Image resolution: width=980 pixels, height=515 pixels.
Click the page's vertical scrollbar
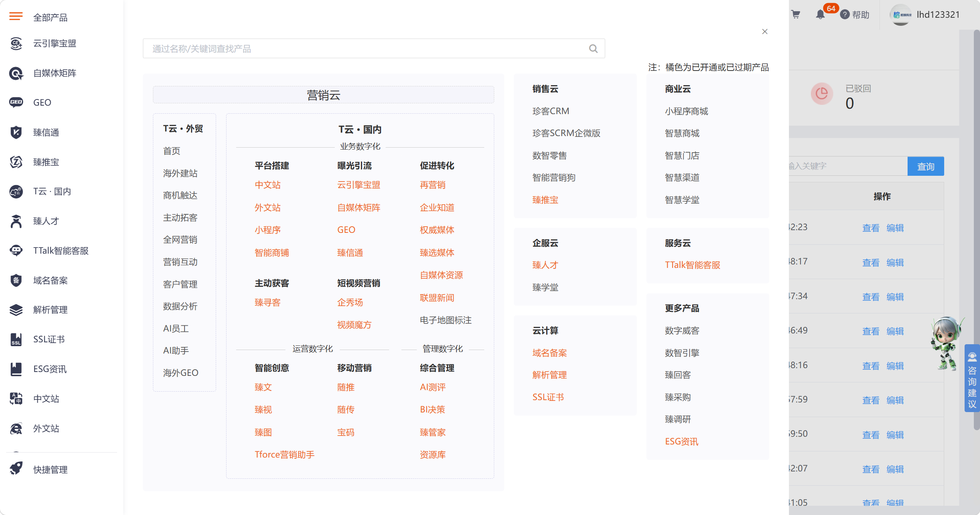click(976, 231)
